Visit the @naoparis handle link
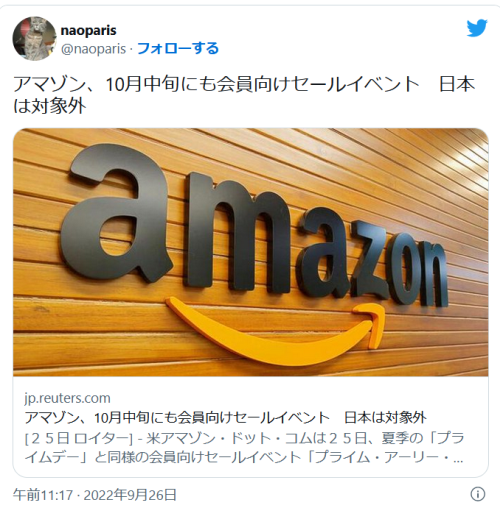500x511 pixels. (93, 49)
